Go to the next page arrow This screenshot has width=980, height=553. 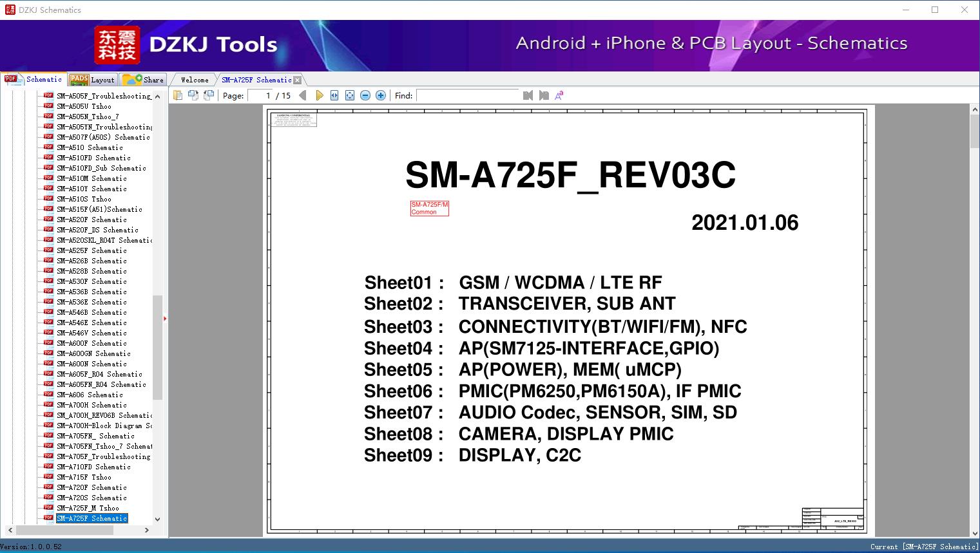(320, 95)
